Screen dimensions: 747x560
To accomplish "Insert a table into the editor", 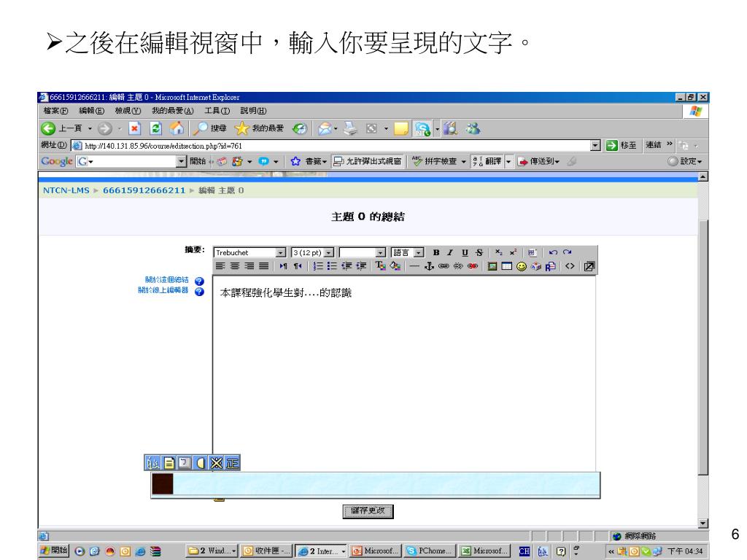I will click(x=507, y=266).
